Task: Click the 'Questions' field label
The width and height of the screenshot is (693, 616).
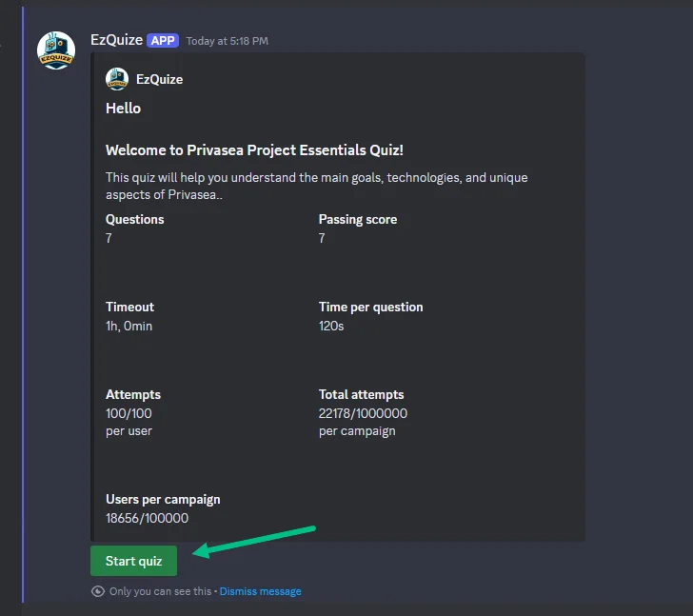Action: coord(135,219)
